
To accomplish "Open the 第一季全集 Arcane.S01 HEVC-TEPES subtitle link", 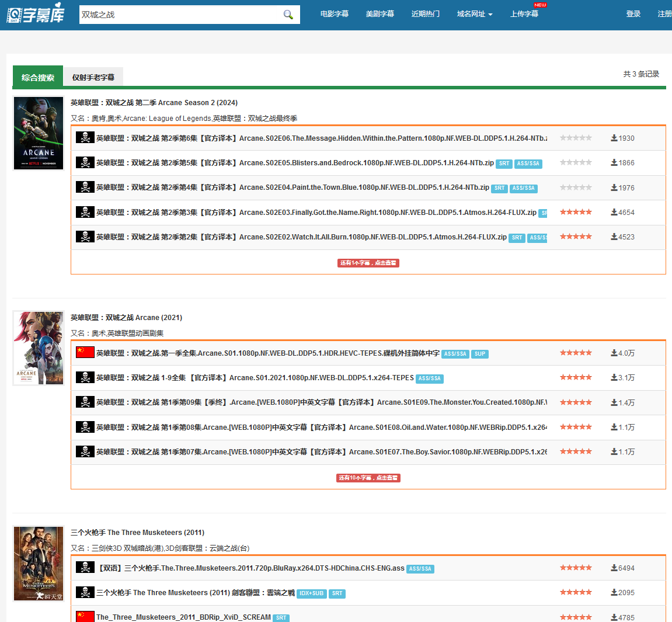I will coord(268,353).
